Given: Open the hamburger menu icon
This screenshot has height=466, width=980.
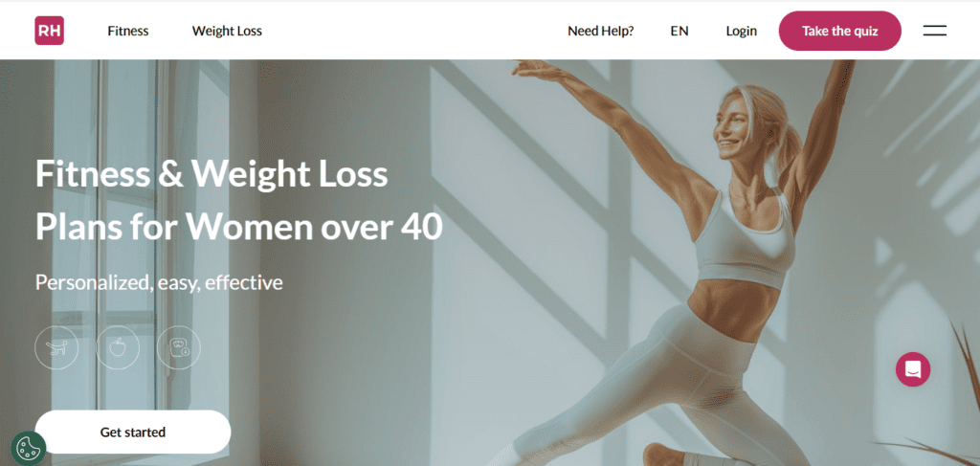Looking at the screenshot, I should pos(934,31).
